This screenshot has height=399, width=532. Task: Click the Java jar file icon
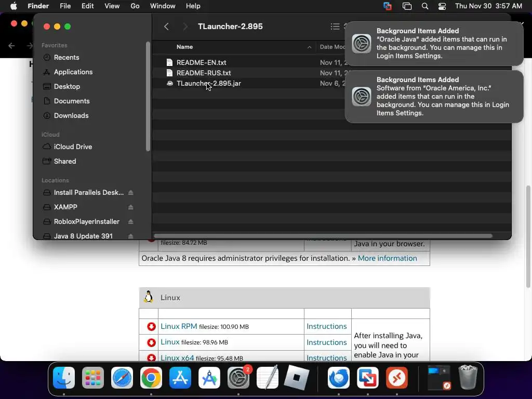(x=170, y=84)
